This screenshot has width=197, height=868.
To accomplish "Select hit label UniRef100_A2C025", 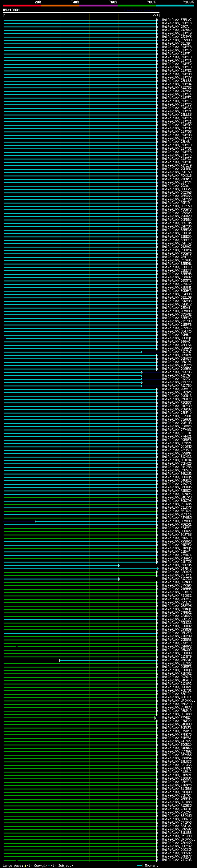I will tap(177, 572).
